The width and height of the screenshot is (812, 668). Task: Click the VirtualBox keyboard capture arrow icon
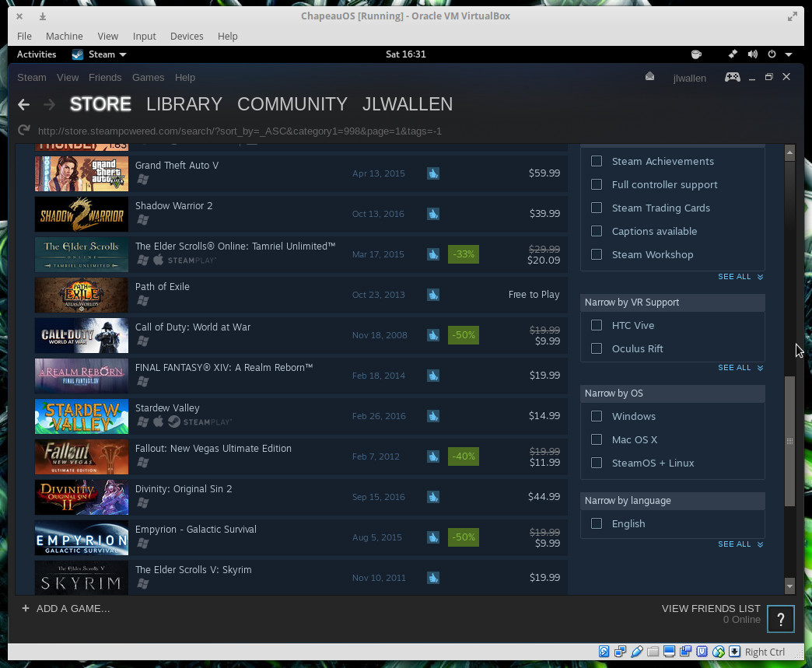[x=734, y=652]
